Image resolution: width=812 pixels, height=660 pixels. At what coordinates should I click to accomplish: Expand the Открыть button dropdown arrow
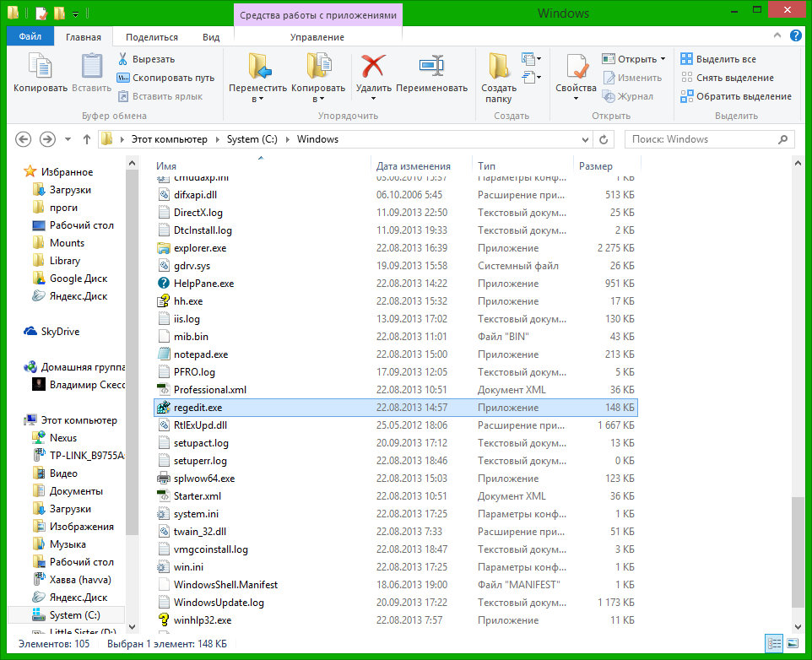coord(663,59)
